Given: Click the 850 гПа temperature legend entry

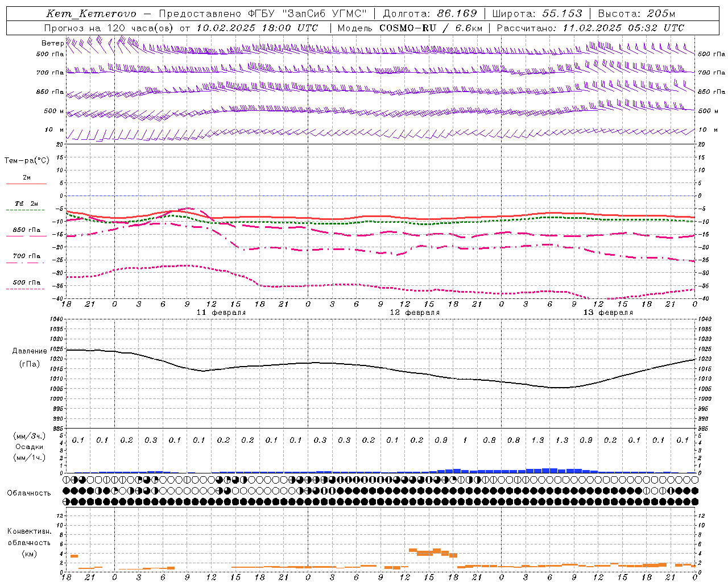Looking at the screenshot, I should [x=27, y=230].
